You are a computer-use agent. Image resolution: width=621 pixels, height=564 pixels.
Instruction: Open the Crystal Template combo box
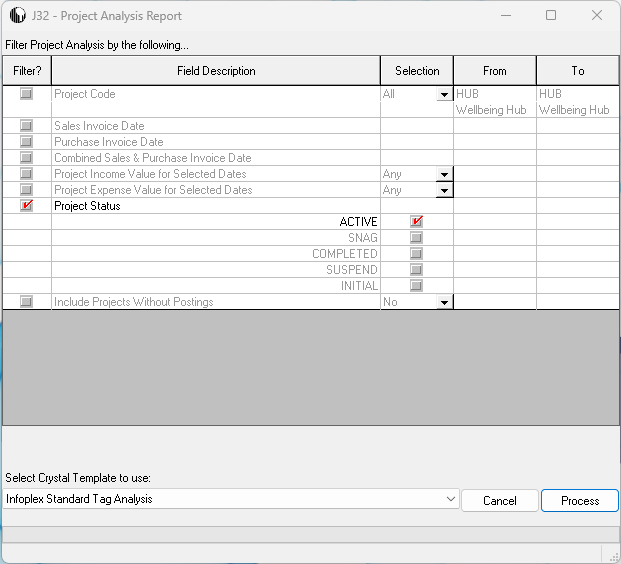[451, 499]
